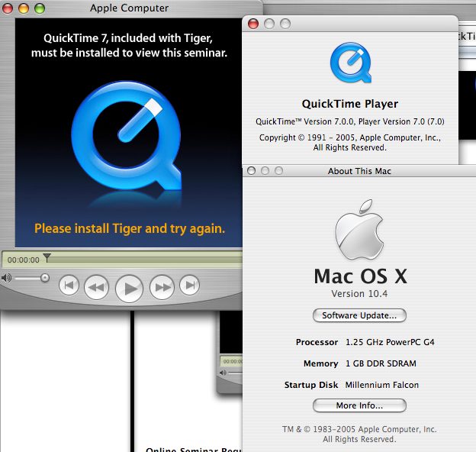Click the QuickTime version 7.0.0 text
The width and height of the screenshot is (476, 452).
(x=350, y=121)
